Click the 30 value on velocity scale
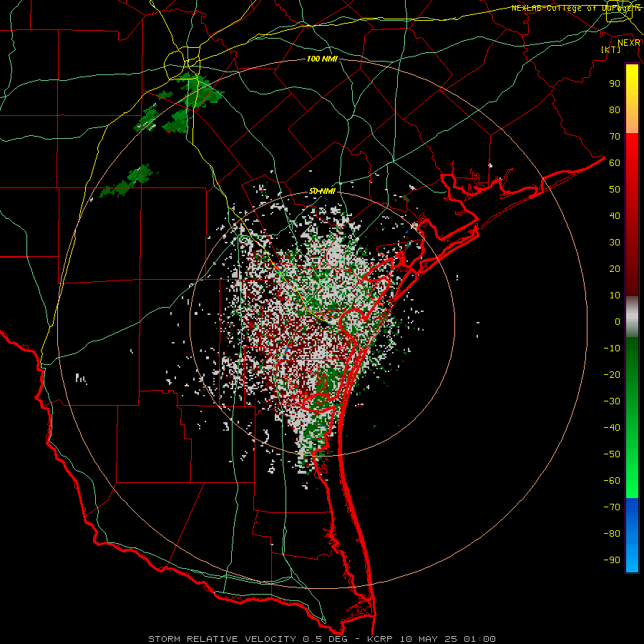The image size is (644, 644). tap(615, 243)
